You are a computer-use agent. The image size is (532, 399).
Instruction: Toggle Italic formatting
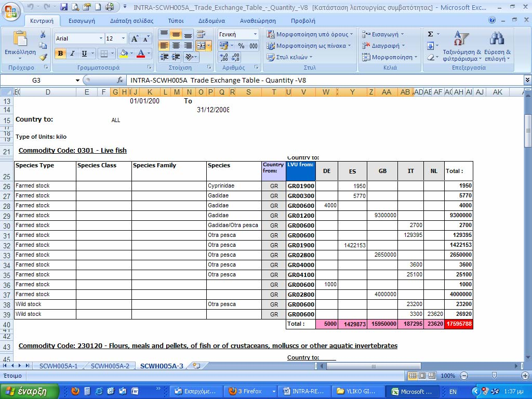click(x=72, y=54)
